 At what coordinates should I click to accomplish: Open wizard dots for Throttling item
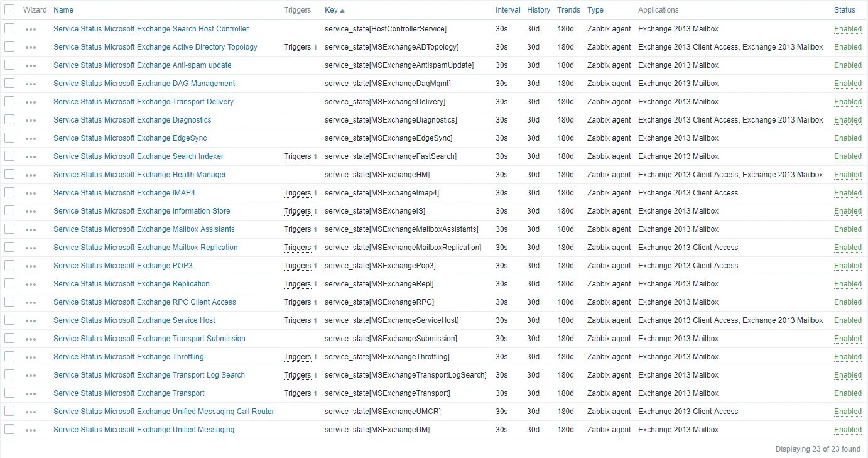31,357
